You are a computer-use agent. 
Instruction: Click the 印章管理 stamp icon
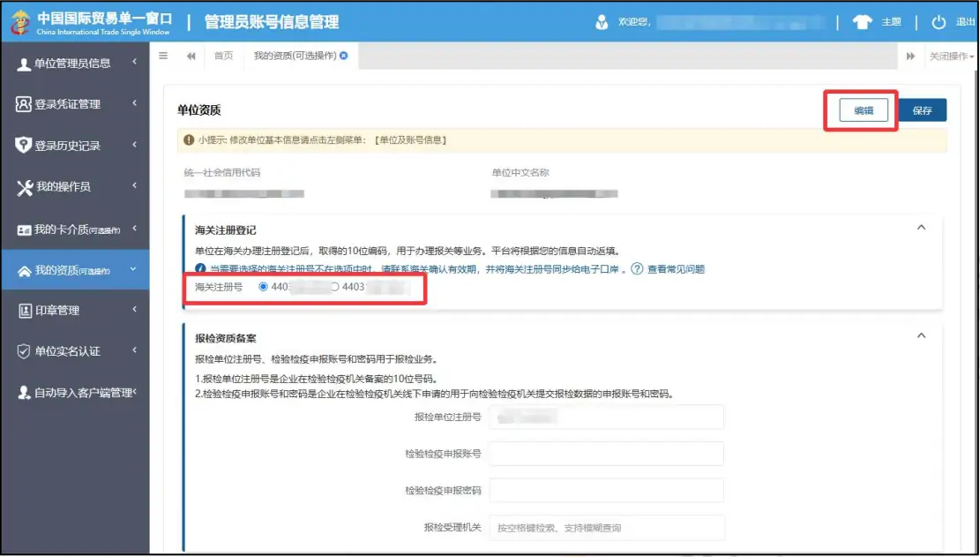coord(25,310)
